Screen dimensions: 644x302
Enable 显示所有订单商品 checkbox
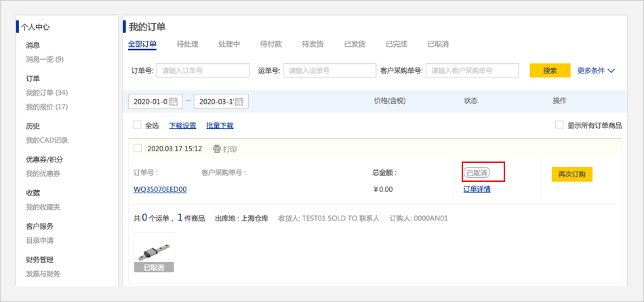point(559,125)
